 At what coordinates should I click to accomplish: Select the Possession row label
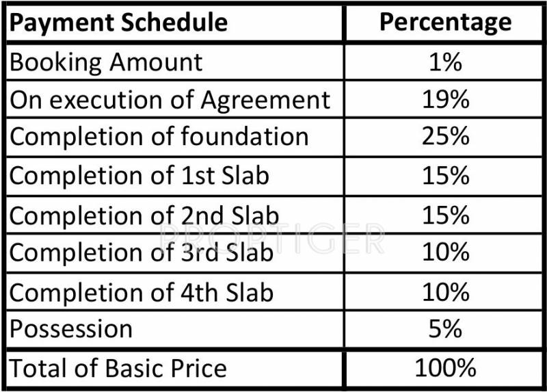[x=71, y=329]
